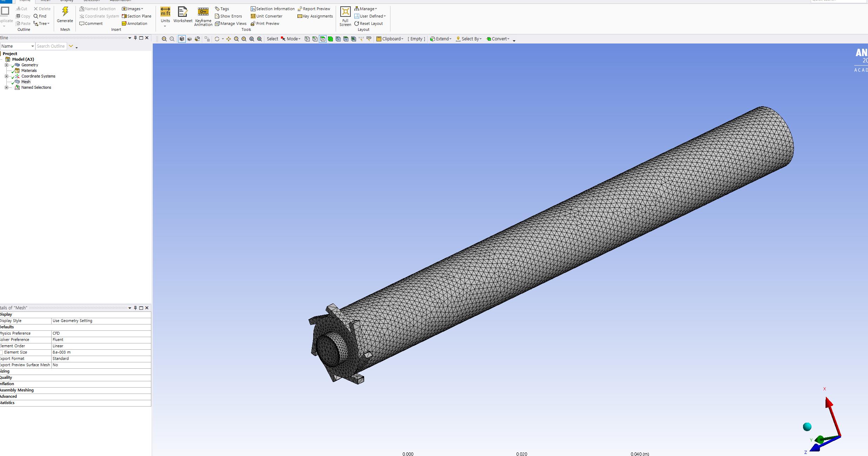Switch to the Display ribbon tab

pyautogui.click(x=67, y=1)
